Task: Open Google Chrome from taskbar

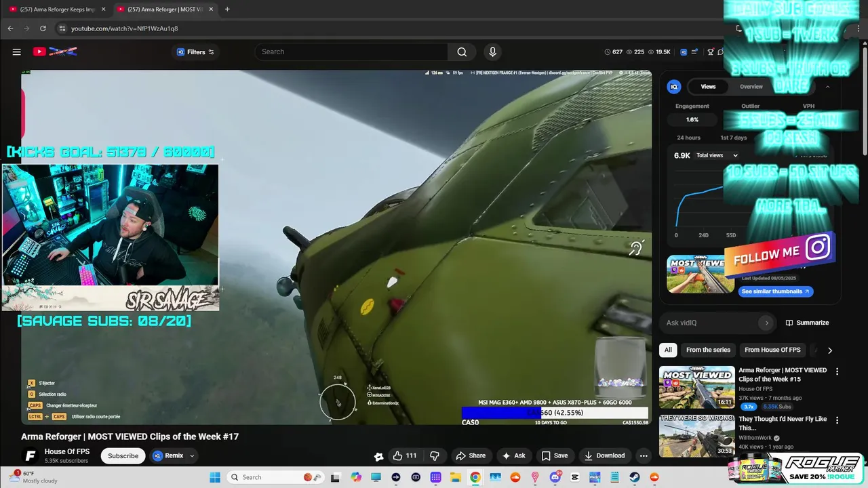Action: pyautogui.click(x=475, y=477)
